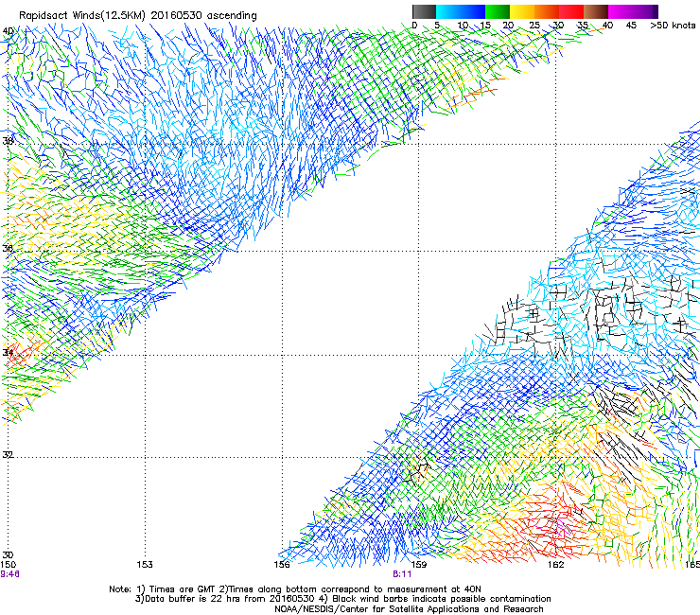Click the title 'Rapidscat Winds(12.5KM) 20160530 ascending'

click(138, 16)
